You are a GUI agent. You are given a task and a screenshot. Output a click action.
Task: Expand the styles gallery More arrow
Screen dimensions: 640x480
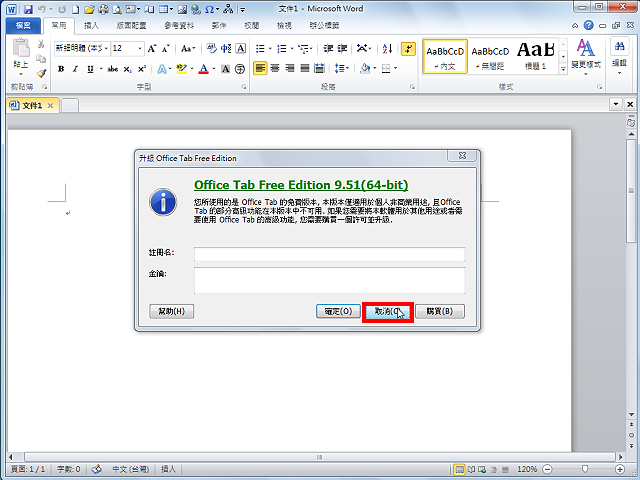pos(563,69)
